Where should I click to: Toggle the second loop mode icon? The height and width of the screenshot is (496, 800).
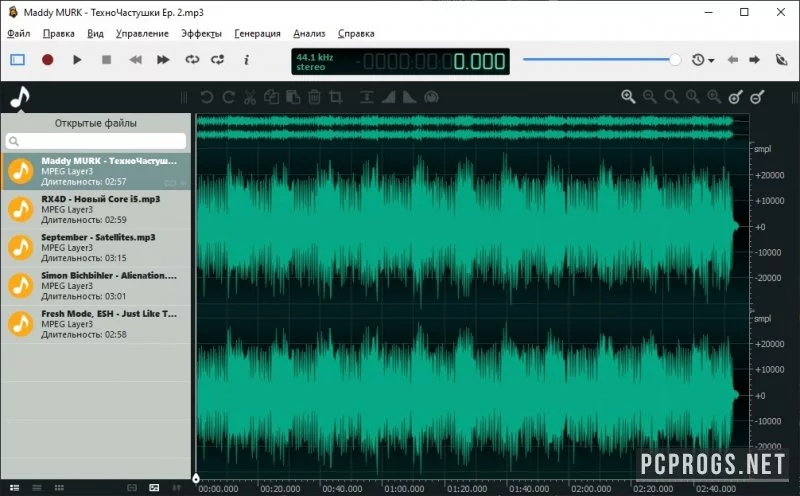point(218,60)
